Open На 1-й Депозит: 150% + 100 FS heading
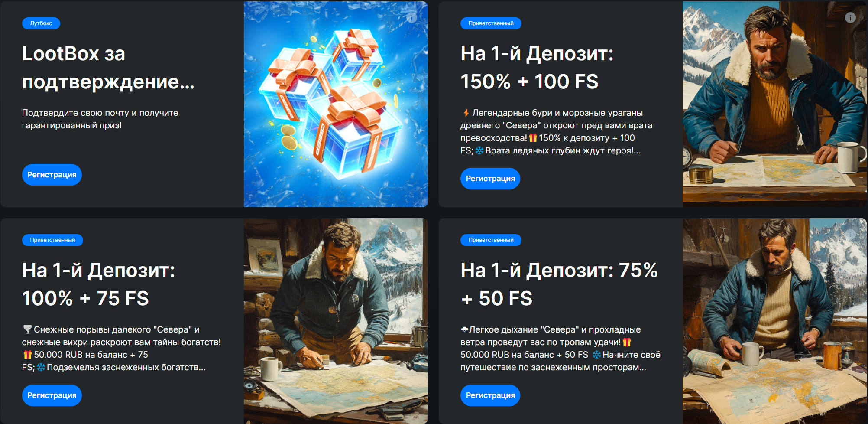The image size is (868, 424). pos(537,68)
